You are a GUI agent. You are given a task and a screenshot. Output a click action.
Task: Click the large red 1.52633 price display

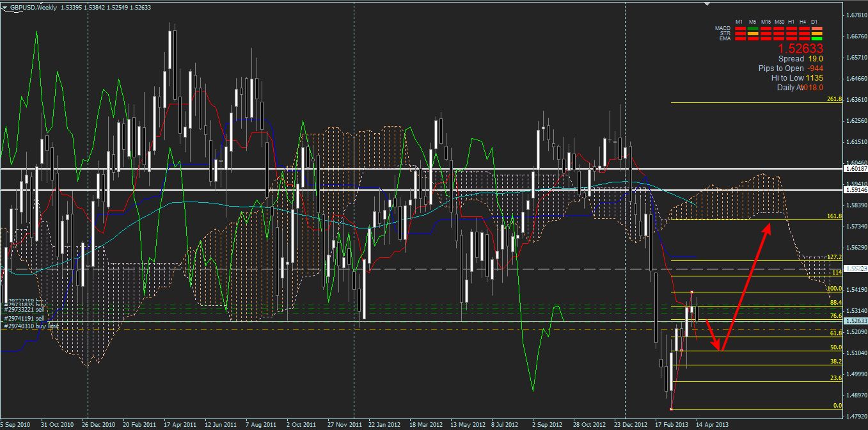pos(800,49)
